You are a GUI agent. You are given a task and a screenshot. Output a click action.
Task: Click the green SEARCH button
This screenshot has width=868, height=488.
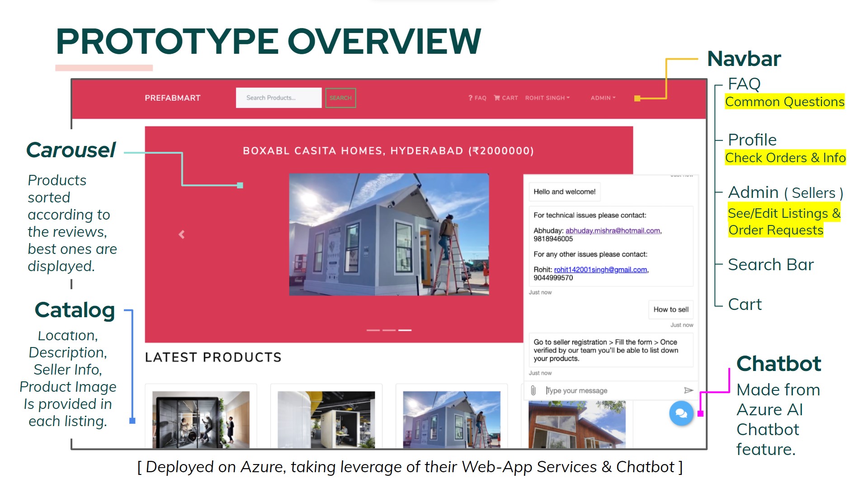click(340, 98)
